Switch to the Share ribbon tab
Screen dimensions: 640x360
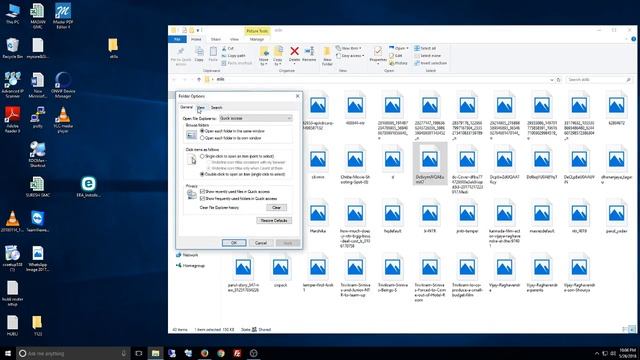point(216,39)
